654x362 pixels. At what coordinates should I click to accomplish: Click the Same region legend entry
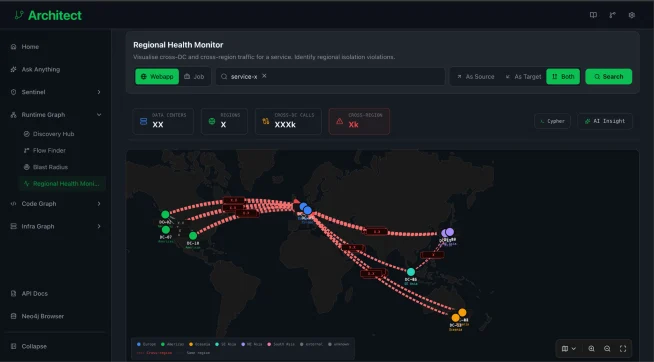click(x=193, y=353)
